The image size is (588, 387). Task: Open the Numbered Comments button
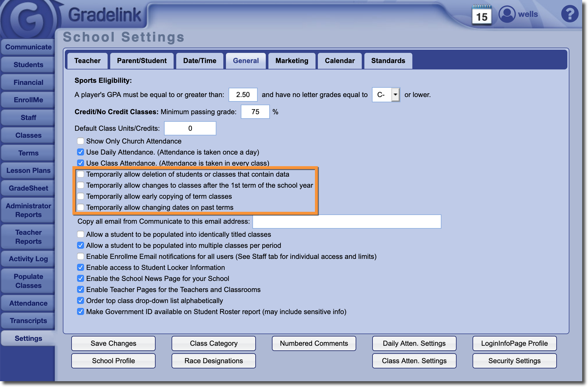(314, 343)
